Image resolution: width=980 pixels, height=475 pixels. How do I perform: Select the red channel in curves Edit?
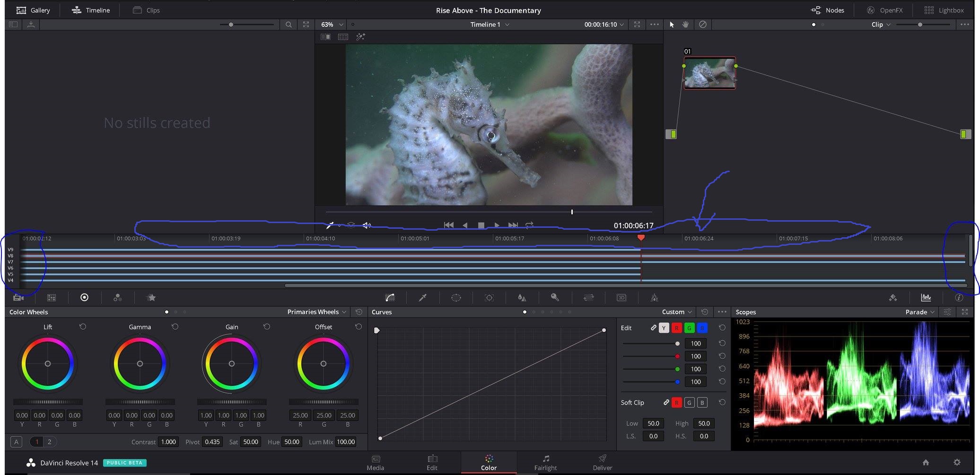click(x=677, y=328)
